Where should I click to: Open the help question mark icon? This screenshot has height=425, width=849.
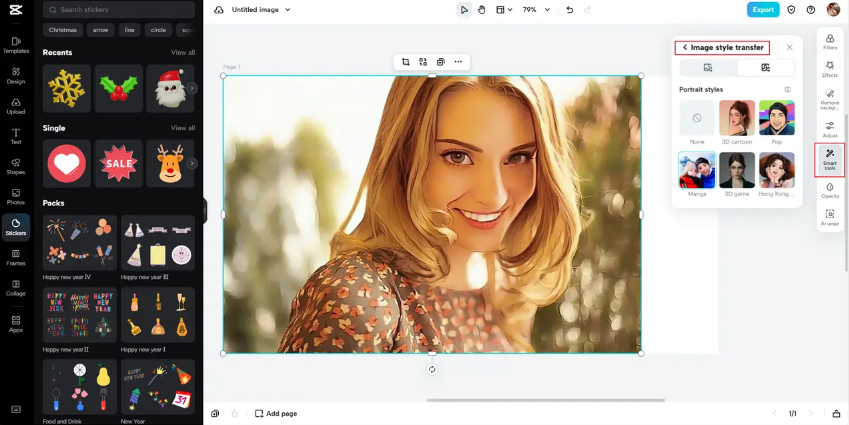811,10
